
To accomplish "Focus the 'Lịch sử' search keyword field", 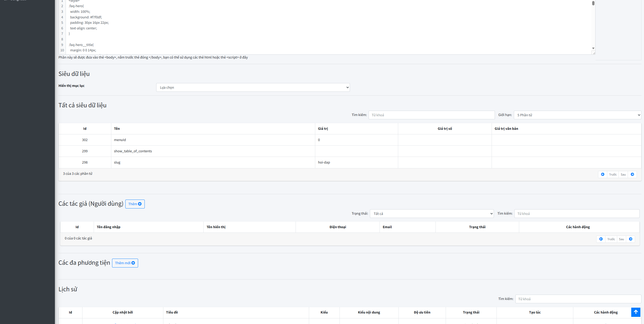I will pyautogui.click(x=578, y=299).
